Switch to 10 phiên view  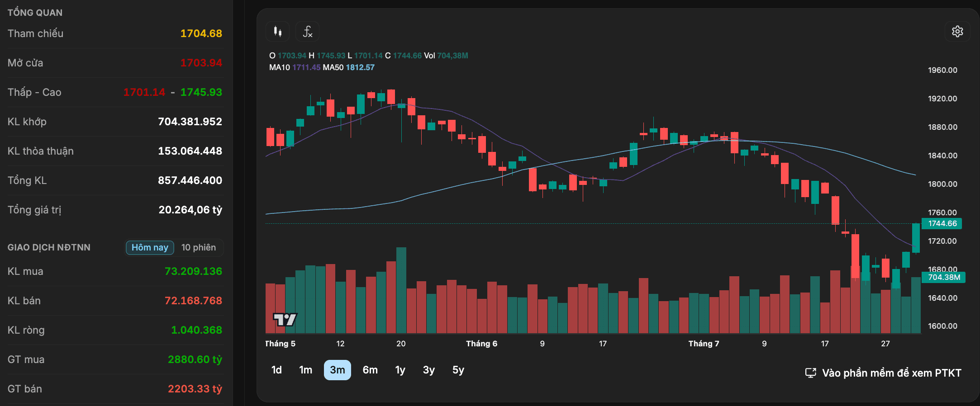199,247
